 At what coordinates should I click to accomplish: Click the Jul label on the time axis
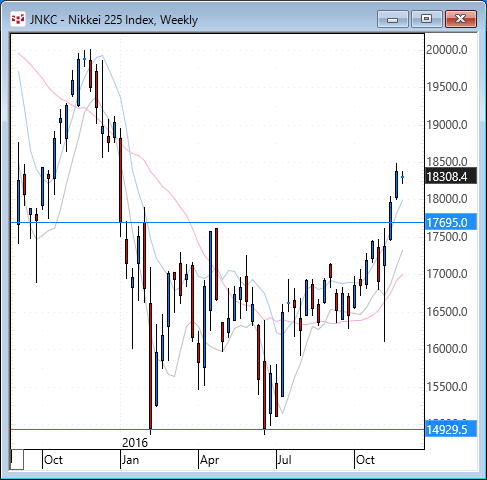285,460
